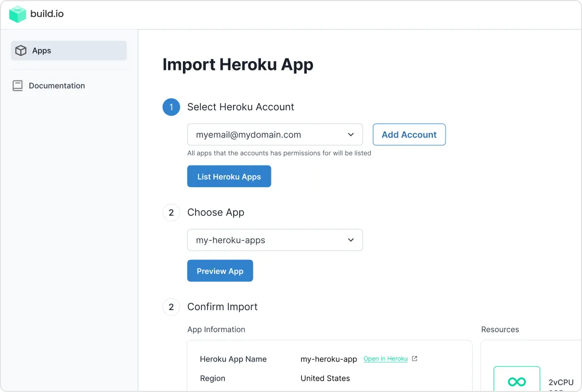The width and height of the screenshot is (582, 392).
Task: Click the build.io wordmark text
Action: point(47,14)
